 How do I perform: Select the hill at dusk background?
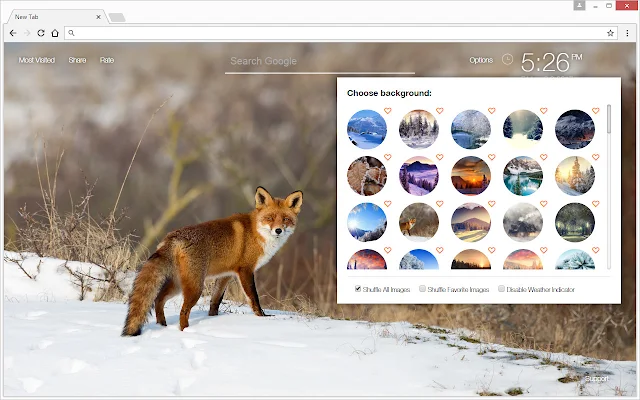[x=471, y=222]
